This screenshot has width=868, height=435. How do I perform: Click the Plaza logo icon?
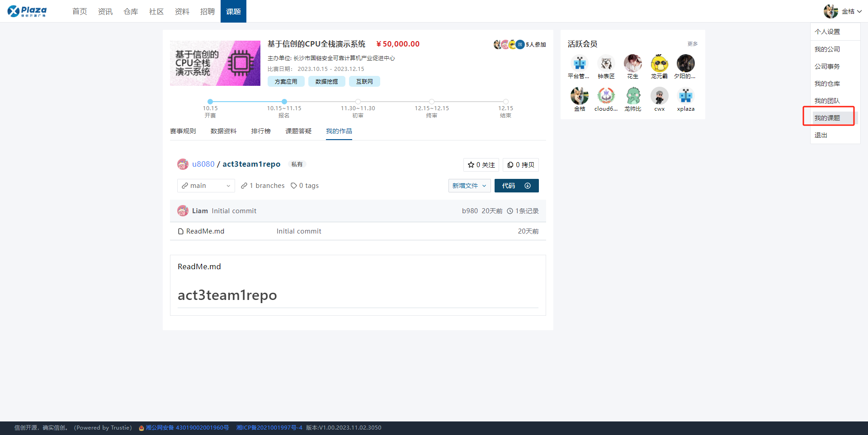click(14, 11)
